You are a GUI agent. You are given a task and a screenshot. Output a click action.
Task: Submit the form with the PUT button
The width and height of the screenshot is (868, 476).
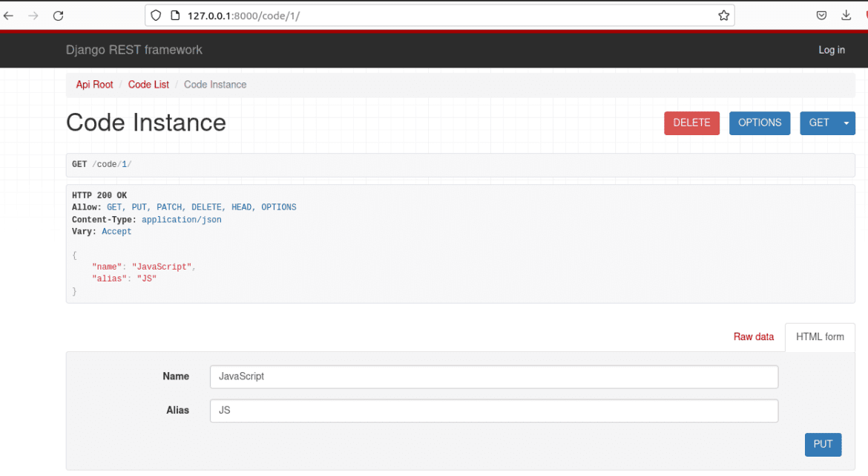coord(823,444)
